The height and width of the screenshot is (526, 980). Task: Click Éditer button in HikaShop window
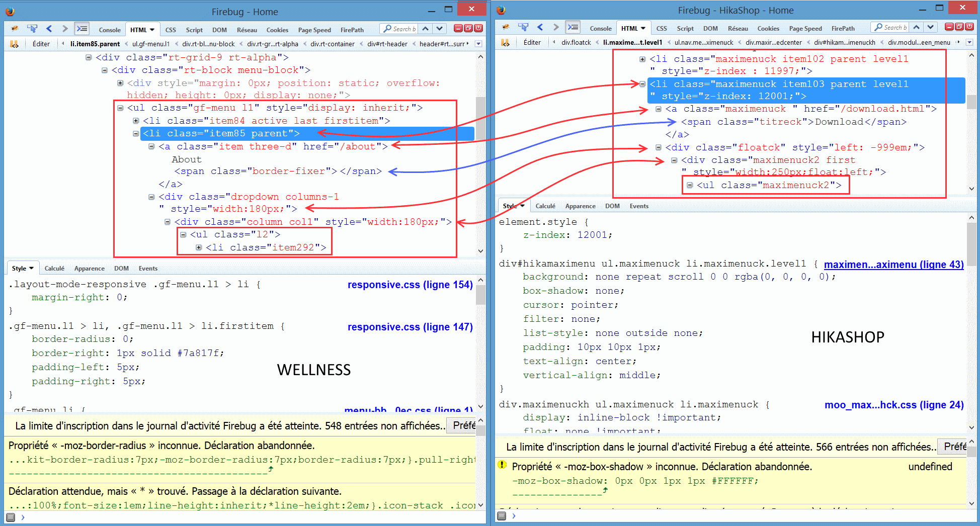[532, 42]
